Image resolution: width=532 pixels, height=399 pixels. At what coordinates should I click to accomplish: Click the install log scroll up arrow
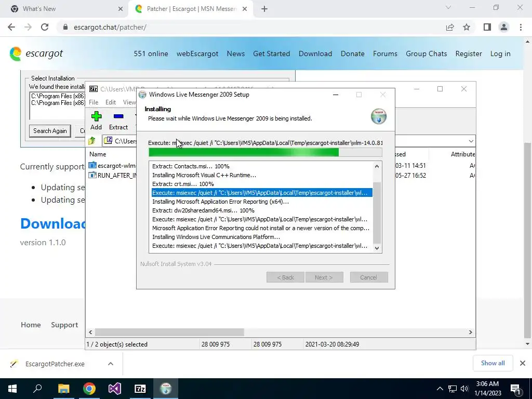pos(377,166)
